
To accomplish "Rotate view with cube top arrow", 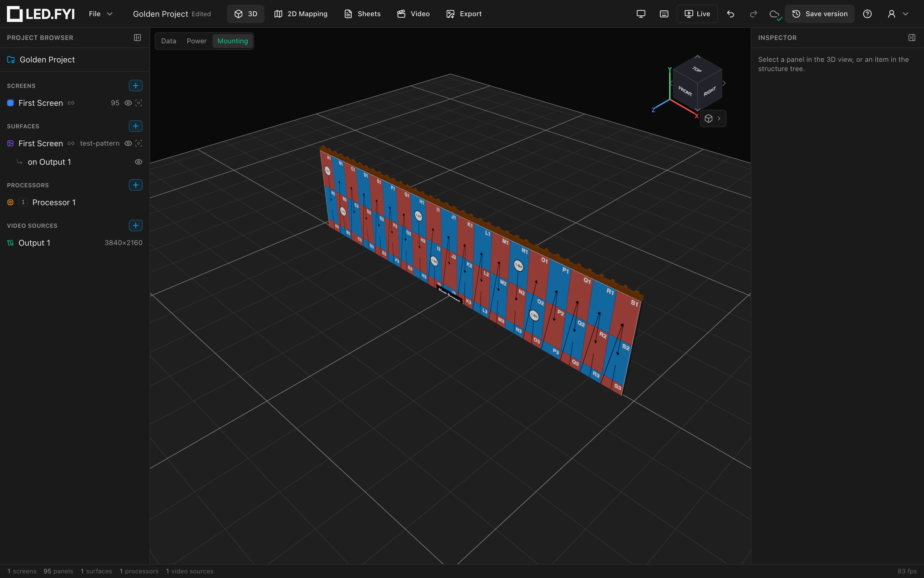I will coord(698,57).
